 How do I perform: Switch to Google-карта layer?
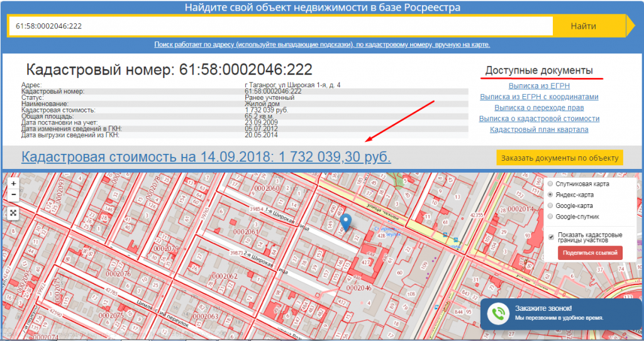[x=552, y=205]
